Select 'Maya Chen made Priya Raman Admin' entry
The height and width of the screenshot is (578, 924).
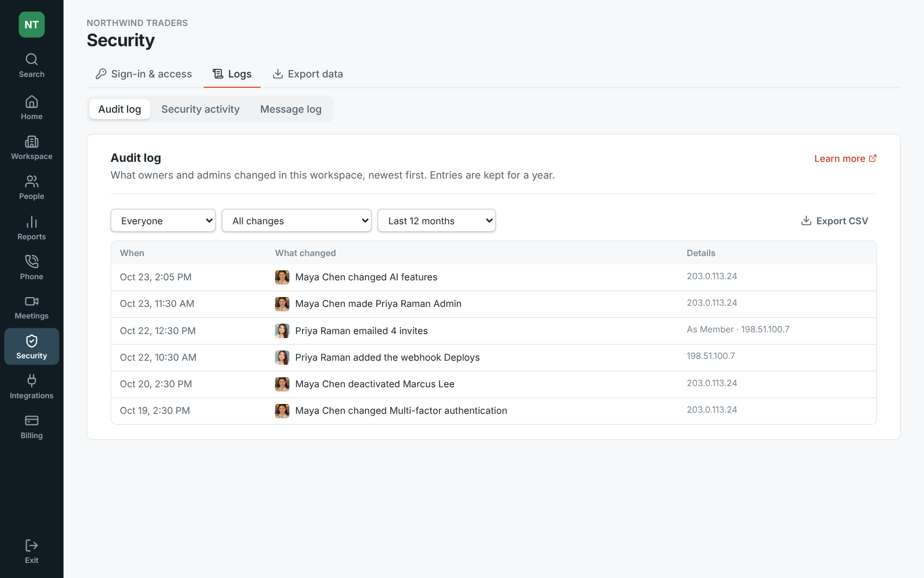(494, 304)
